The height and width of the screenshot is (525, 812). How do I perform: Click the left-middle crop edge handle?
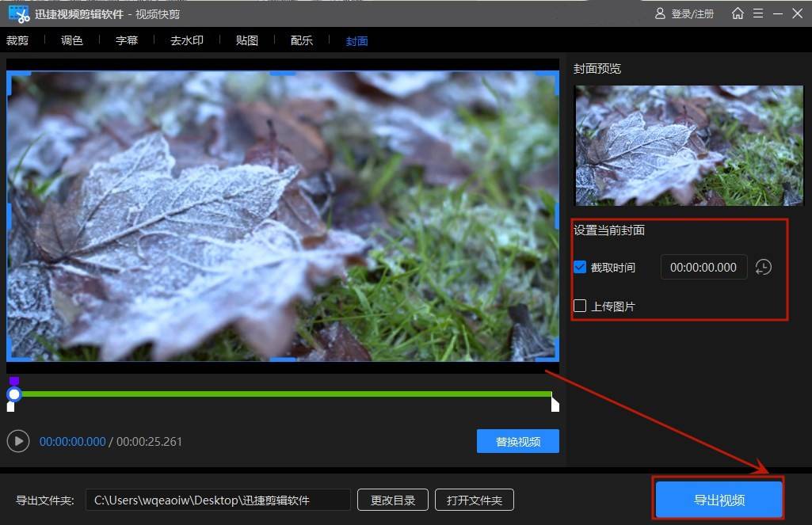(9, 216)
